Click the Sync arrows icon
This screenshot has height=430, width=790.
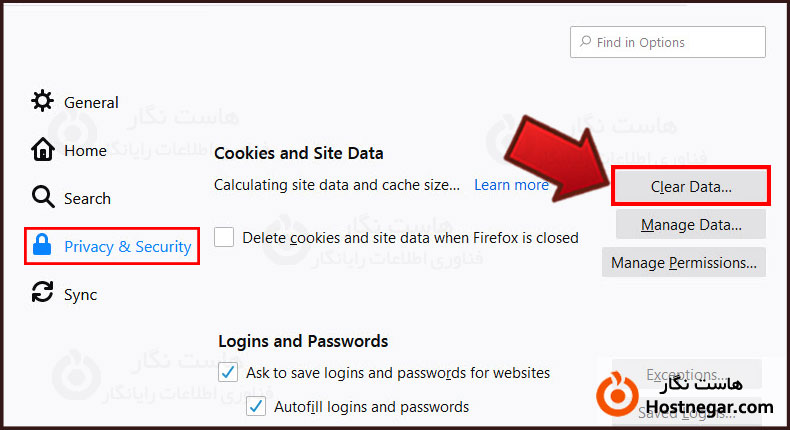point(42,294)
